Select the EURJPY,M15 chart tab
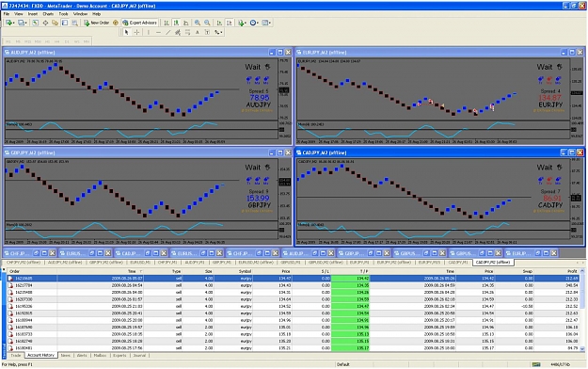 pyautogui.click(x=429, y=262)
